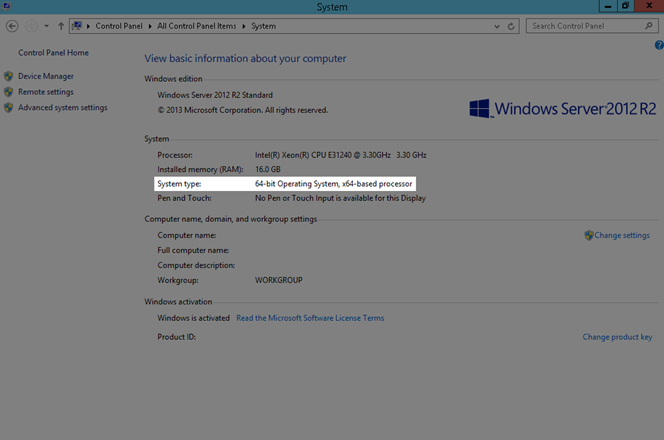This screenshot has width=664, height=440.
Task: Select Control Panel in the breadcrumb
Action: tap(119, 26)
